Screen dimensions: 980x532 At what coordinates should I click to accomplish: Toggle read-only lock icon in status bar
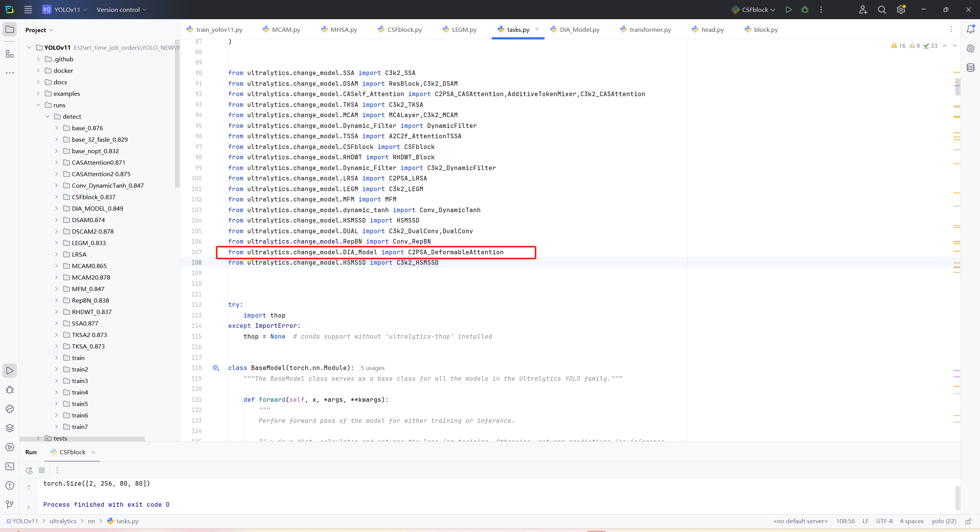[x=969, y=521]
